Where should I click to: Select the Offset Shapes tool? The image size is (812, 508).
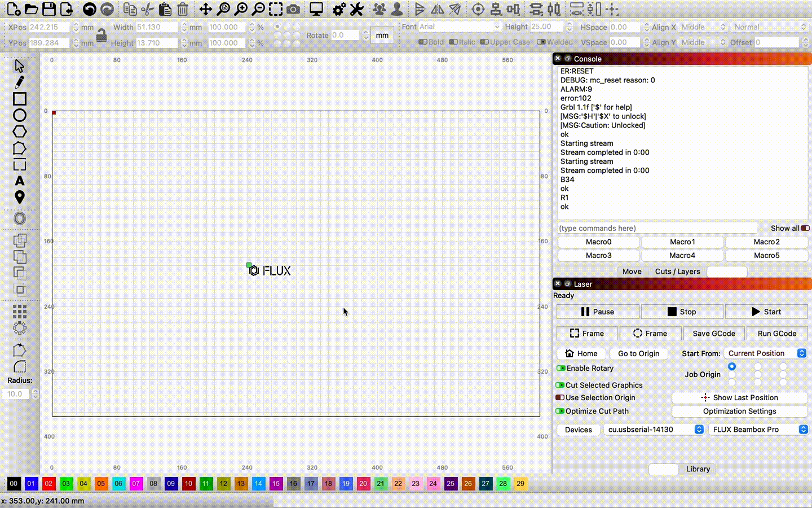pyautogui.click(x=19, y=218)
